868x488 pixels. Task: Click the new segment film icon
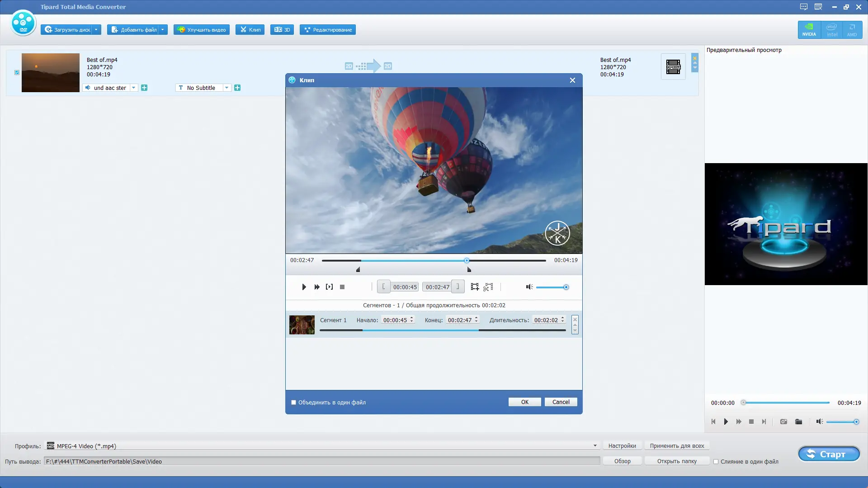tap(475, 287)
